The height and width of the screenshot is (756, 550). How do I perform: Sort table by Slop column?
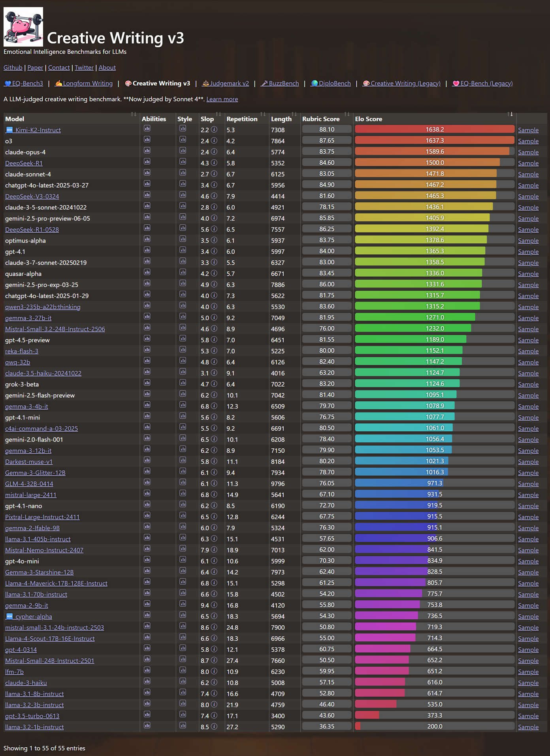click(211, 118)
